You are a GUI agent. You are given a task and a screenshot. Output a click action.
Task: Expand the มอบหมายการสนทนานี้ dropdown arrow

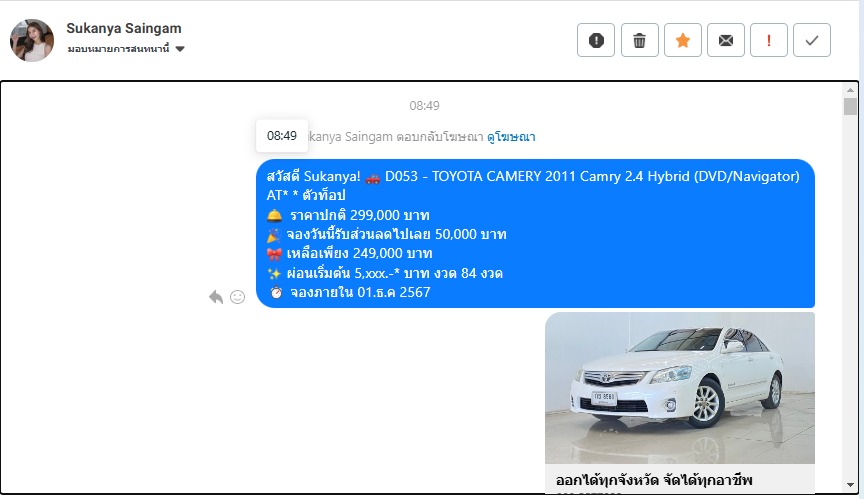coord(180,49)
